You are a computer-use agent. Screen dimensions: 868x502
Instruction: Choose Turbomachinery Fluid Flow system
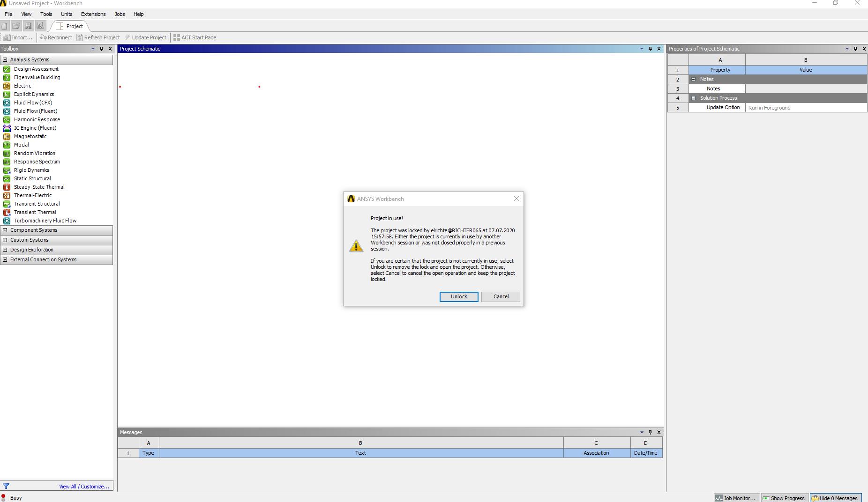click(x=45, y=221)
